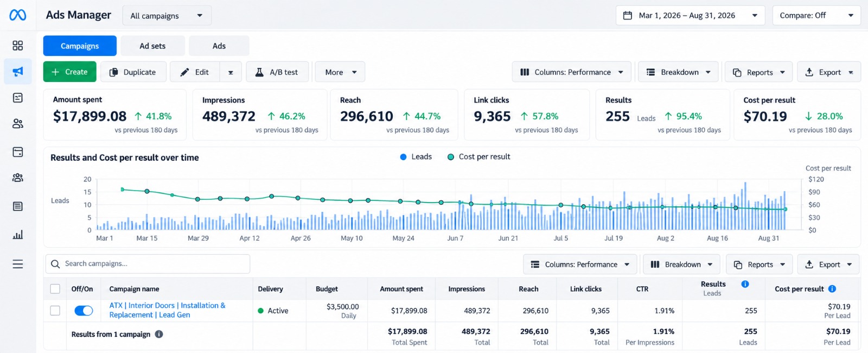The height and width of the screenshot is (353, 868).
Task: Click the Ads Manager title
Action: pyautogui.click(x=79, y=15)
